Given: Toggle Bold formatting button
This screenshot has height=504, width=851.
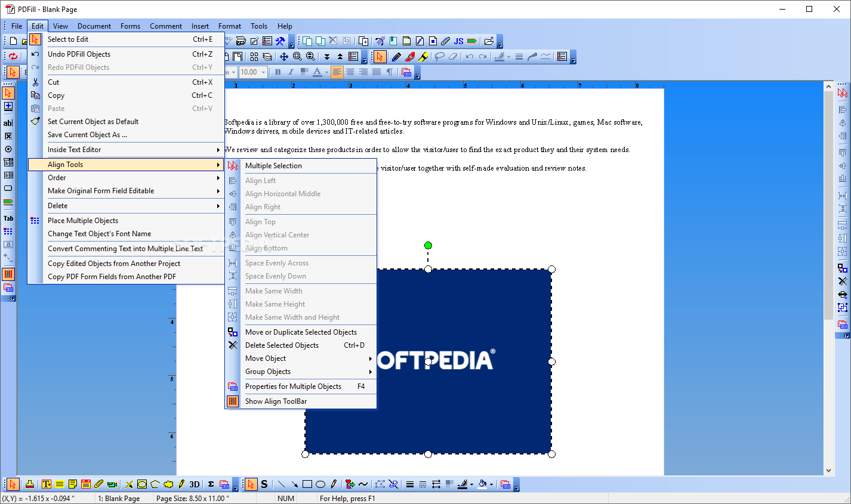Looking at the screenshot, I should pyautogui.click(x=277, y=72).
